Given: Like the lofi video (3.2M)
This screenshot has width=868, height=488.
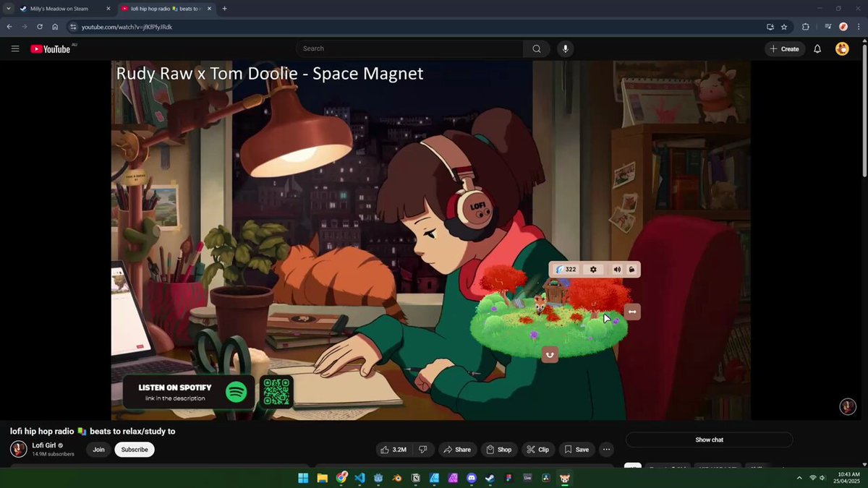Looking at the screenshot, I should point(393,450).
